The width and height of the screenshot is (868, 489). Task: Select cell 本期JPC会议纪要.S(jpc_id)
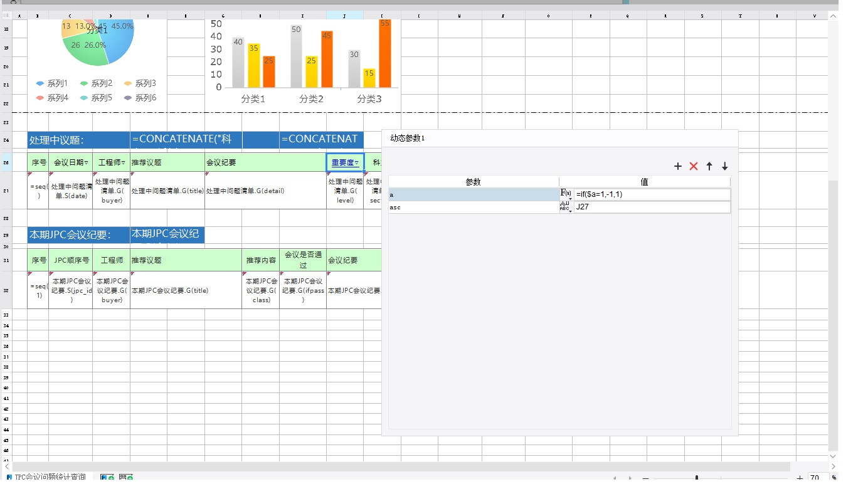coord(70,290)
